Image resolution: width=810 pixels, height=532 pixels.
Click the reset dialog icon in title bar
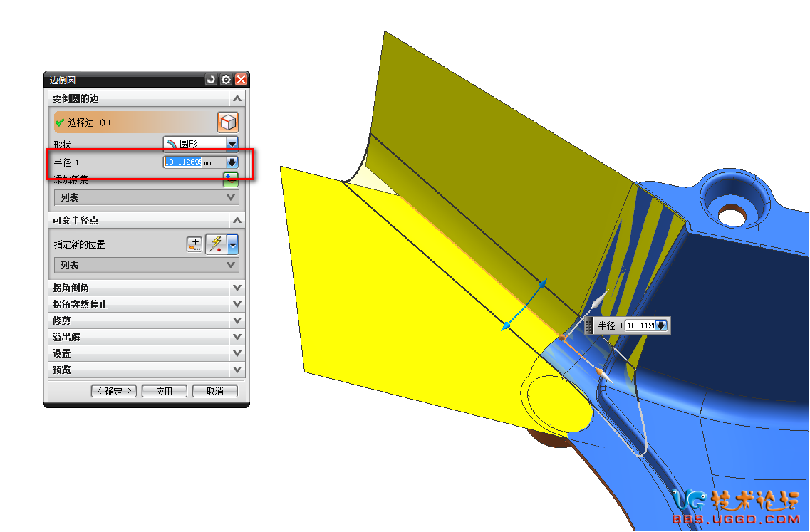210,80
